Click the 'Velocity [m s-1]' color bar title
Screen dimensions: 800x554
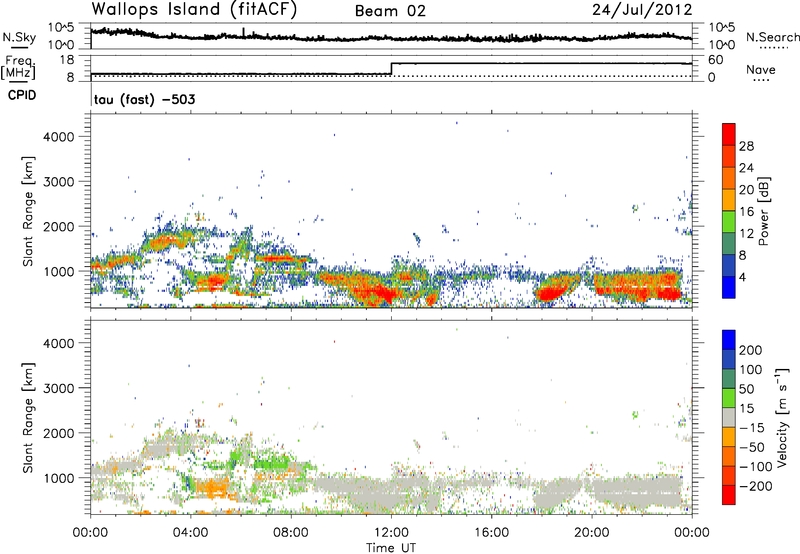tap(782, 417)
